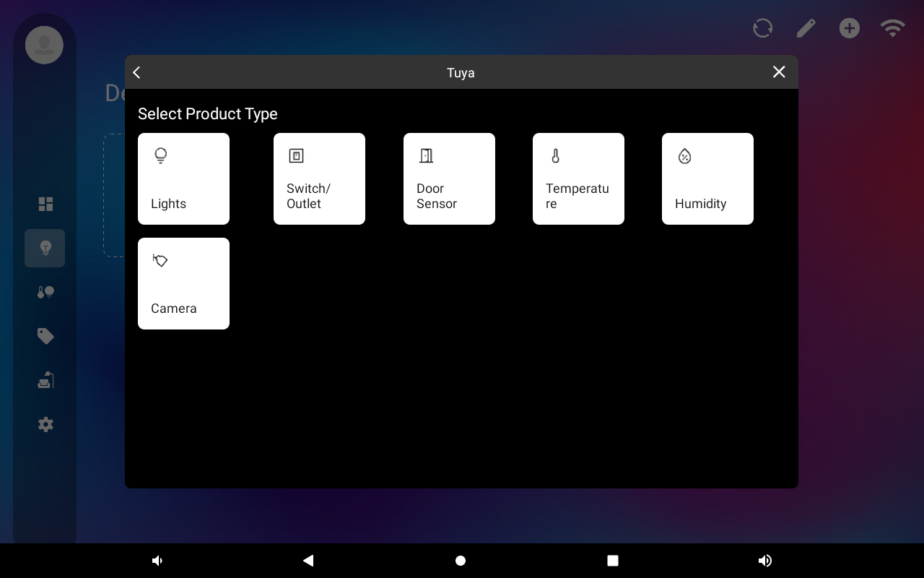
Task: Click the pencil edit icon
Action: tap(806, 28)
